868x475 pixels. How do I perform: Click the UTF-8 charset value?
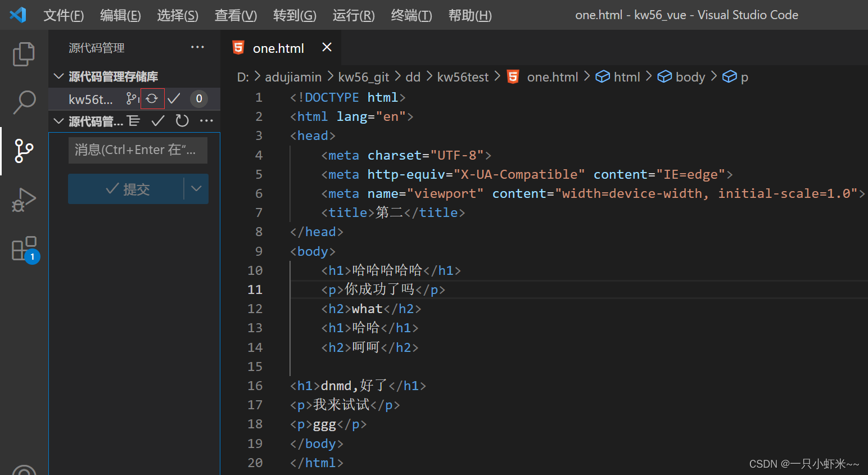pos(457,155)
